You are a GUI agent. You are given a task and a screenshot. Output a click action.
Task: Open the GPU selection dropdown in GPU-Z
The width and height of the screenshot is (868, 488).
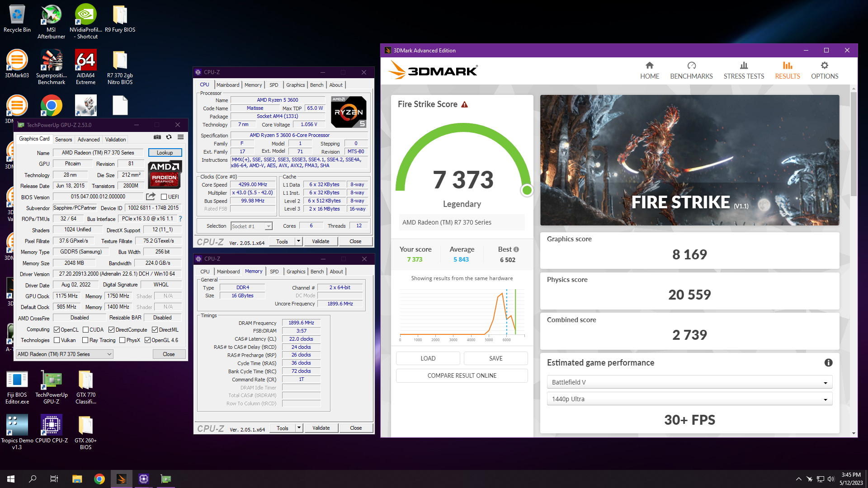(x=64, y=354)
